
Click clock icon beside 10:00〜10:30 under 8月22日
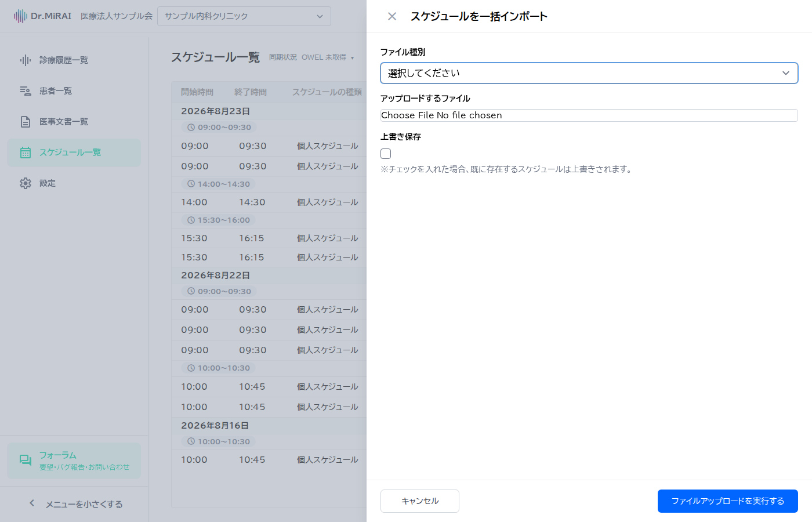pyautogui.click(x=191, y=368)
